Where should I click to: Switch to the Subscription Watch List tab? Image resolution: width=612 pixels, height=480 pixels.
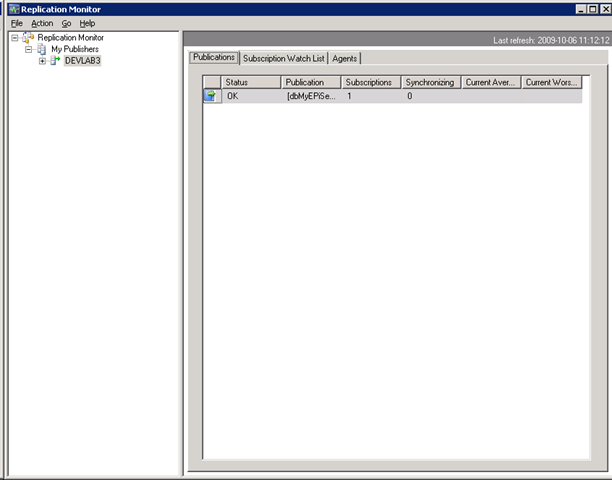point(284,59)
